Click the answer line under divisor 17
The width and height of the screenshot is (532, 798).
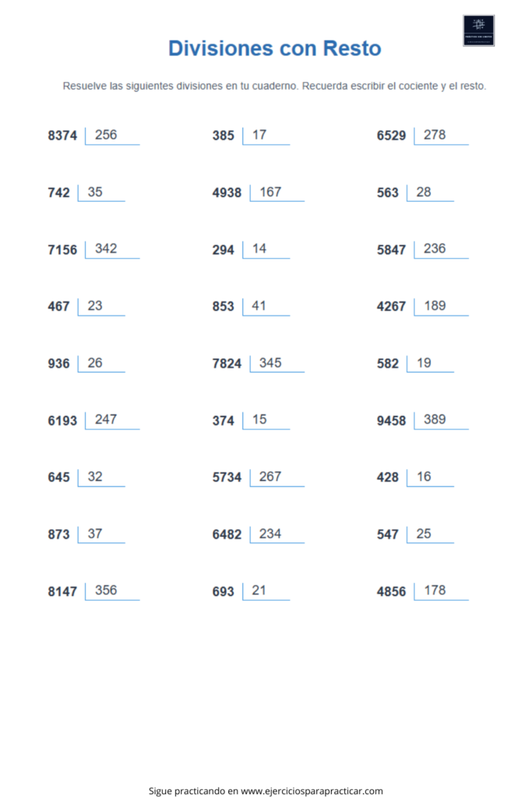click(x=266, y=144)
